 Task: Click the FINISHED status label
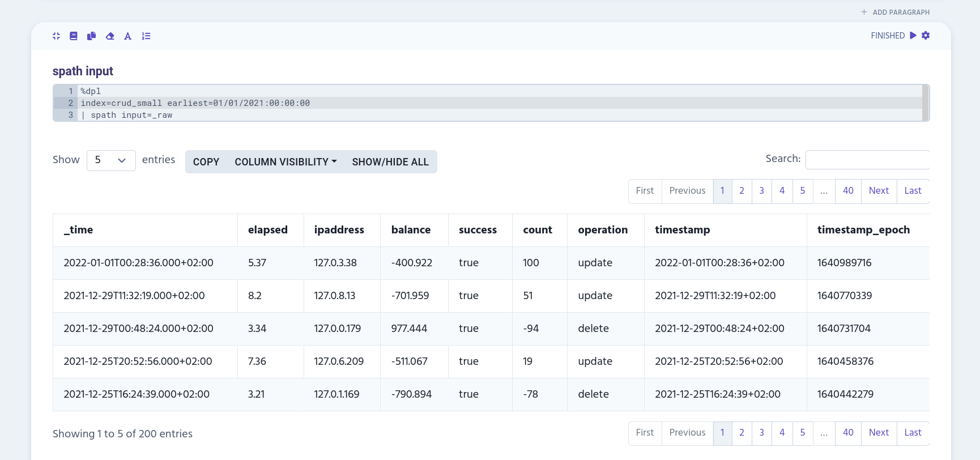(888, 36)
